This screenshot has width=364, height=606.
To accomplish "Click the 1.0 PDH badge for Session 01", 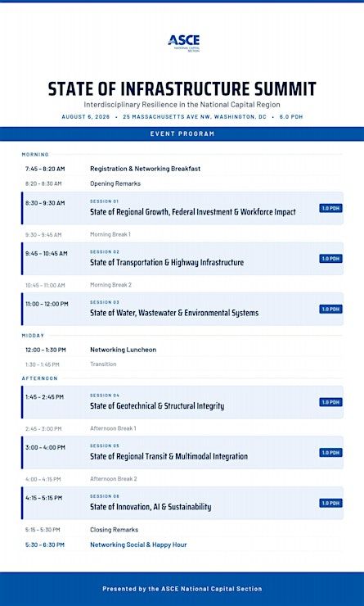I will [330, 208].
